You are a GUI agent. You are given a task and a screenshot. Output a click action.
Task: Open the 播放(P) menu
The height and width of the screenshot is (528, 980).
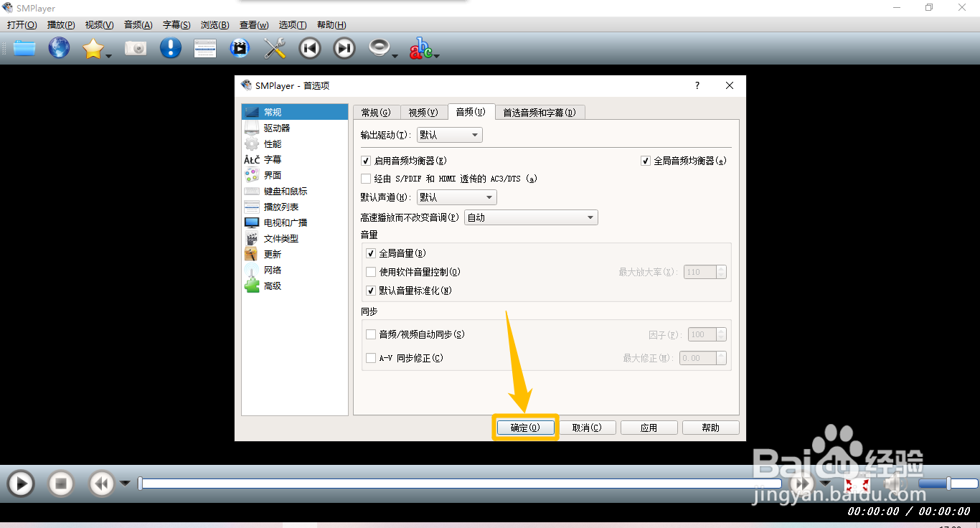click(61, 25)
